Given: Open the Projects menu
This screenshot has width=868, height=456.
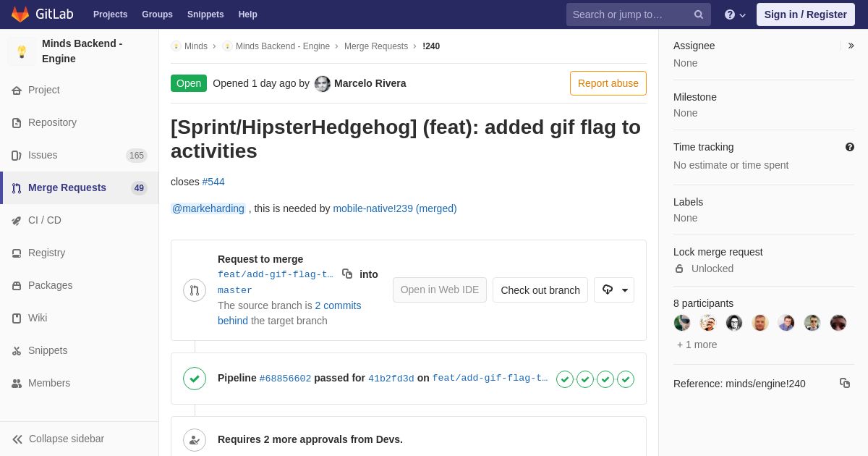Looking at the screenshot, I should (110, 14).
